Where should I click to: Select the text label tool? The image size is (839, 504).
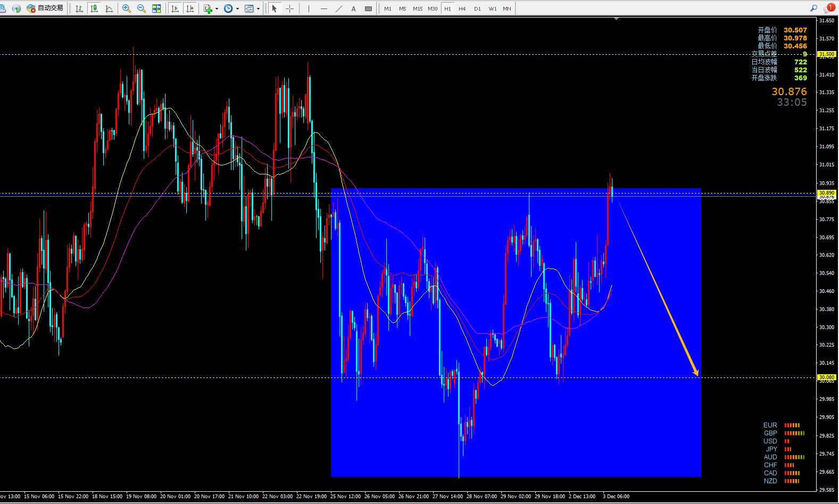coord(353,9)
